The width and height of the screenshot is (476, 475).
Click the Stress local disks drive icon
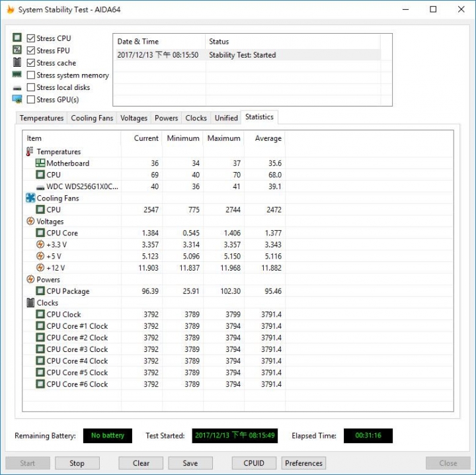[17, 88]
